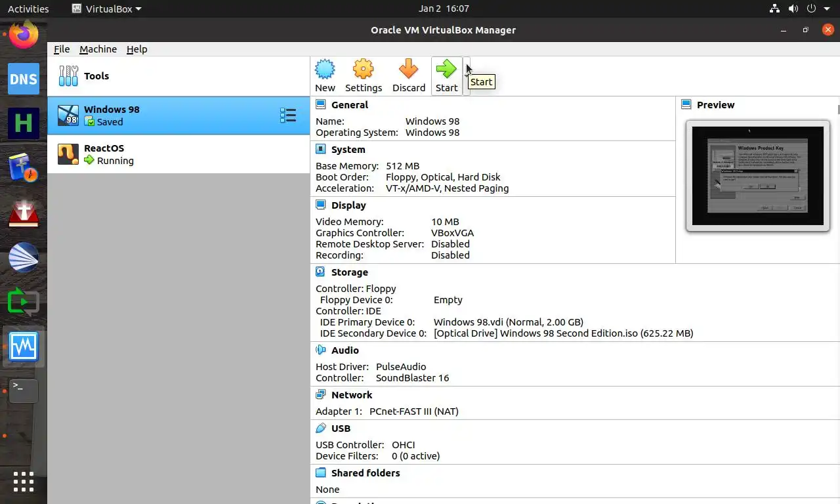The height and width of the screenshot is (504, 840).
Task: Open the striped globe dock icon
Action: coord(24,257)
